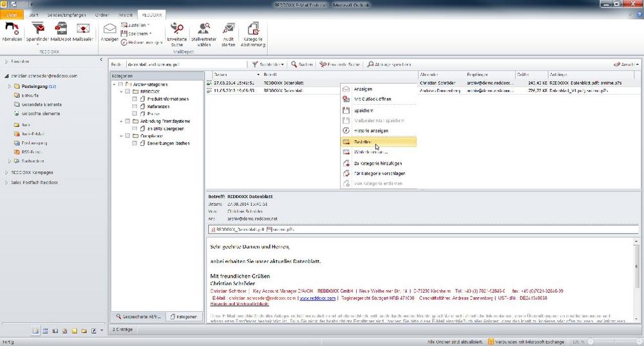Switch to the Kategorien bottom tab
Screen dimensions: 644x346
184,317
